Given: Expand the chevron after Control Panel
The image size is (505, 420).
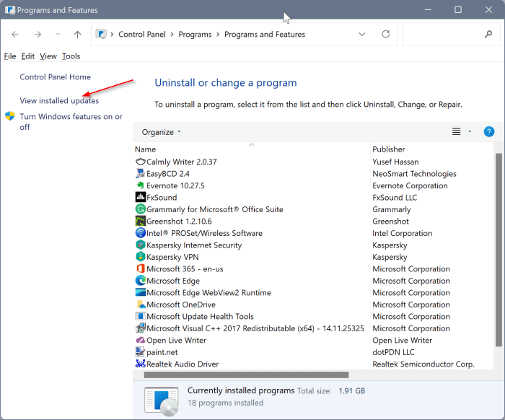Looking at the screenshot, I should point(172,35).
